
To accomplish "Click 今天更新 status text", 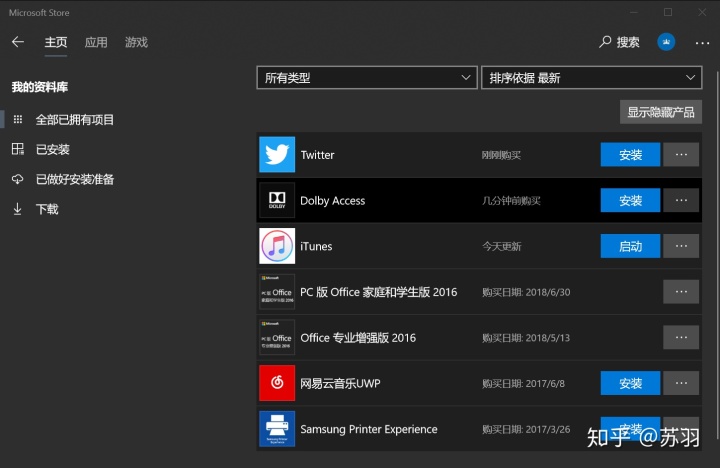I will coord(501,246).
